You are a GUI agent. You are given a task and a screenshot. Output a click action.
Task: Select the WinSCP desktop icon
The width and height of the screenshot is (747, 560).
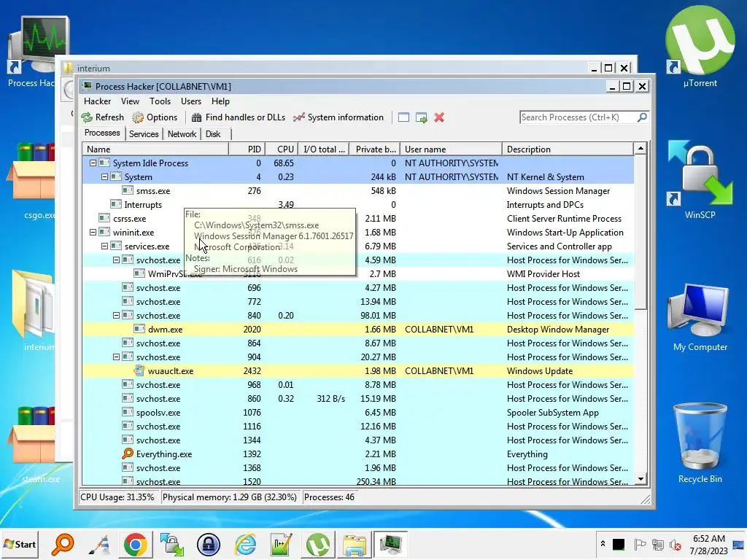click(x=700, y=179)
